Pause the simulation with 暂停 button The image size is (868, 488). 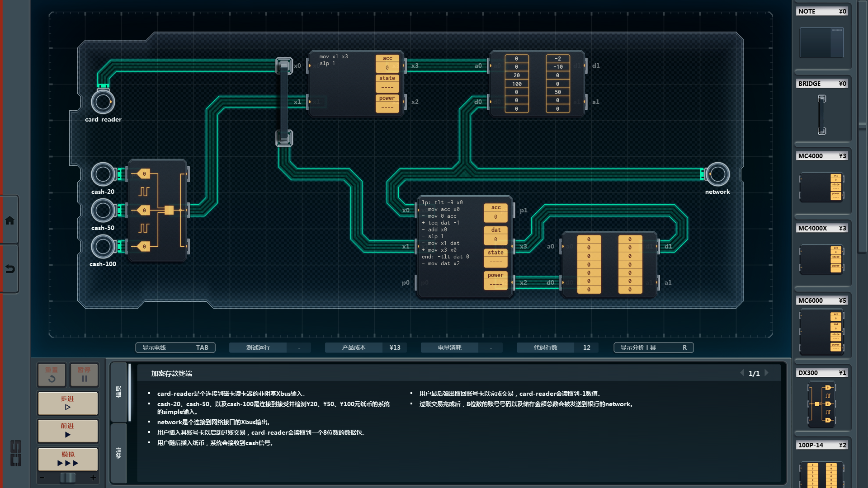pos(84,375)
